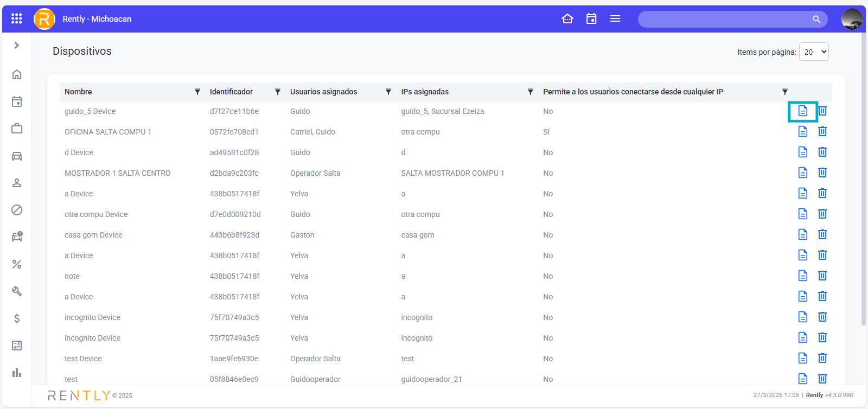Open the apps grid launcher icon
Screen dimensions: 868x409
(x=17, y=18)
